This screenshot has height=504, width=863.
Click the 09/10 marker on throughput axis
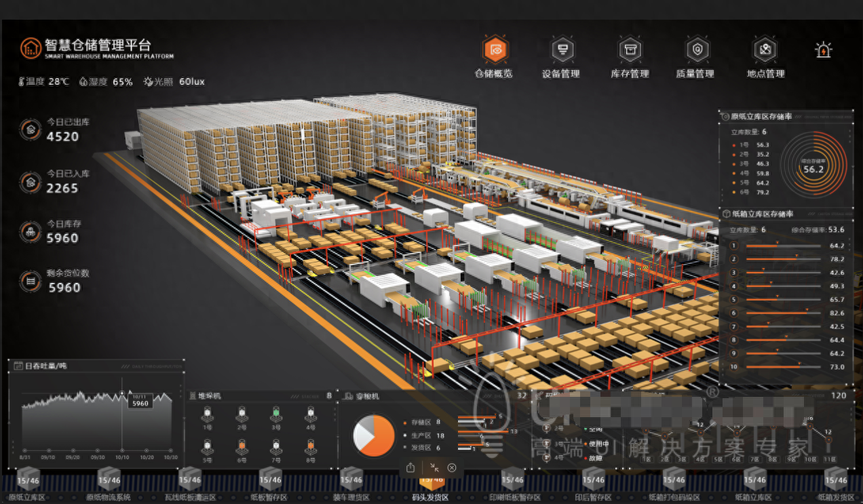(x=48, y=450)
